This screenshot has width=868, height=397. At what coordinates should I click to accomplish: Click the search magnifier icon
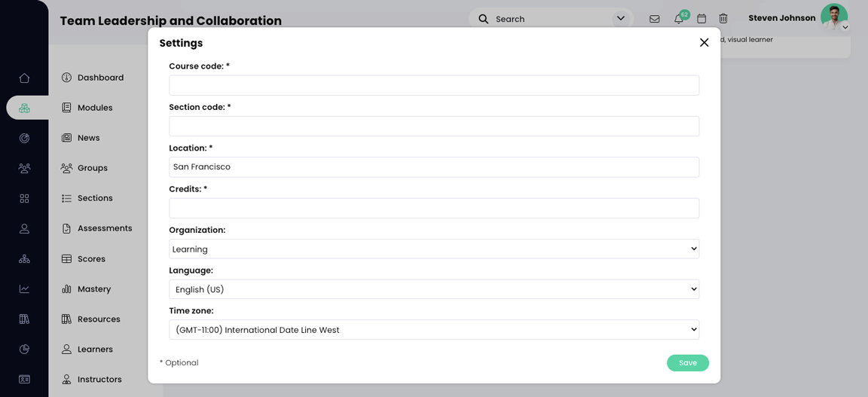(483, 19)
